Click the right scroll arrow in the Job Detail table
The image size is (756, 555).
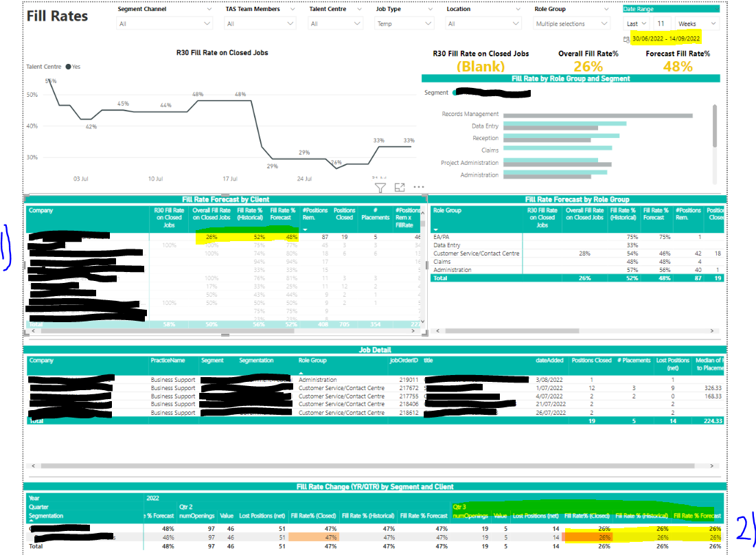click(711, 466)
